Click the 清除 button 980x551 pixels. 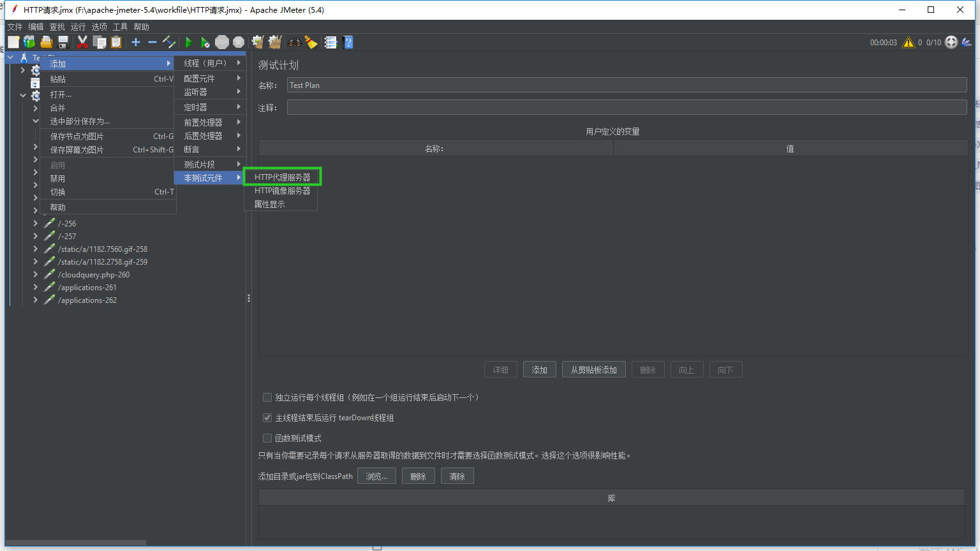[457, 476]
